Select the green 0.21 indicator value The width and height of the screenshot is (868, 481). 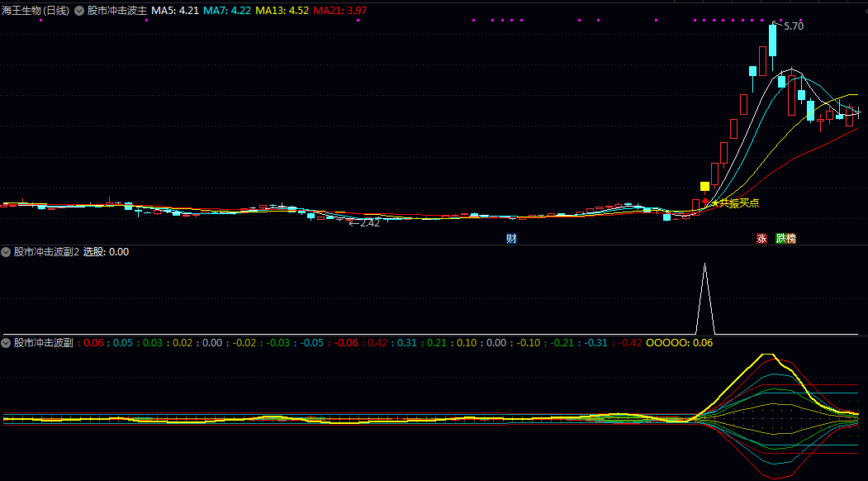(437, 343)
